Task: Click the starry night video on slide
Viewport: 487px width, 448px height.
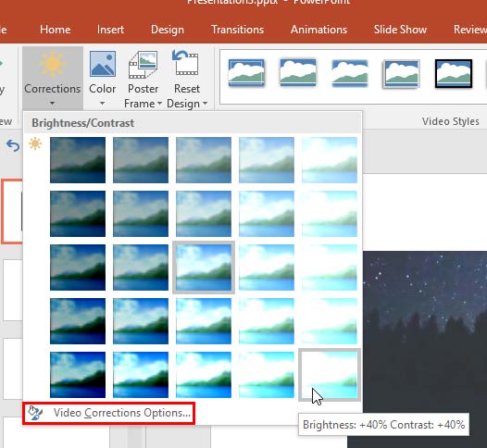Action: tap(426, 332)
